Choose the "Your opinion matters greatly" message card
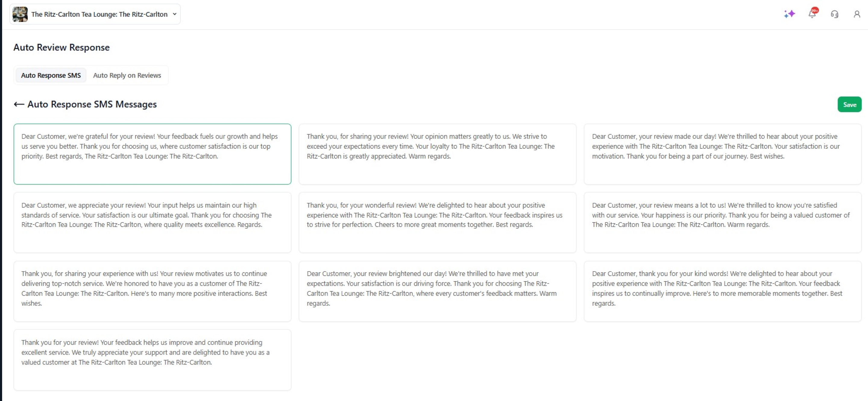Viewport: 868px width, 401px height. (x=437, y=154)
